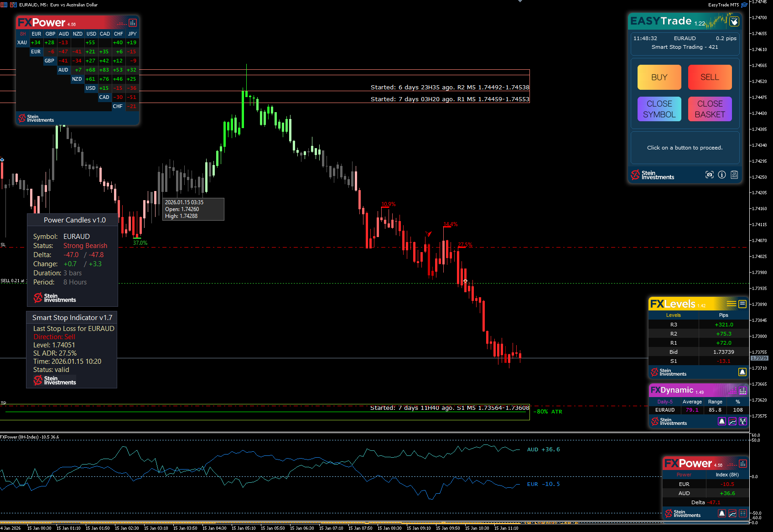Screen dimensions: 773x532
Task: Collapse the FXLevels panel using header icon
Action: (x=742, y=304)
